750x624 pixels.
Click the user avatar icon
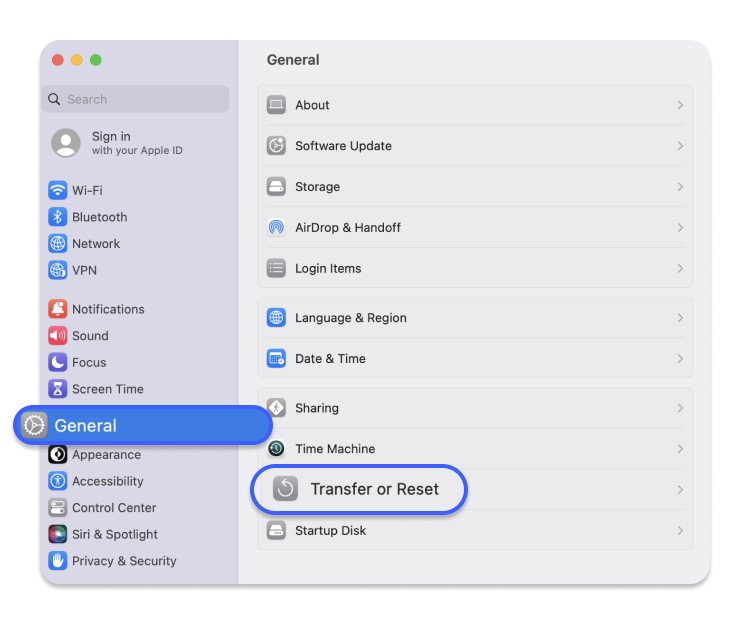[x=66, y=142]
